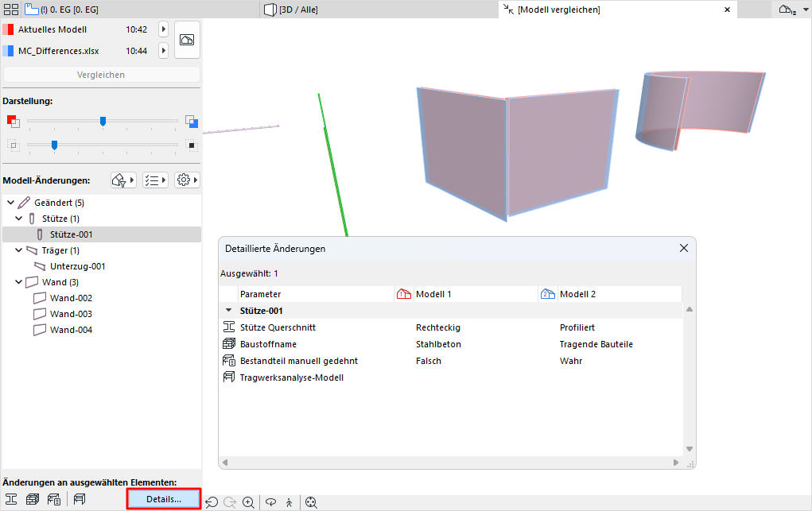Click the details list scroll-down arrow
This screenshot has width=812, height=511.
coord(690,449)
